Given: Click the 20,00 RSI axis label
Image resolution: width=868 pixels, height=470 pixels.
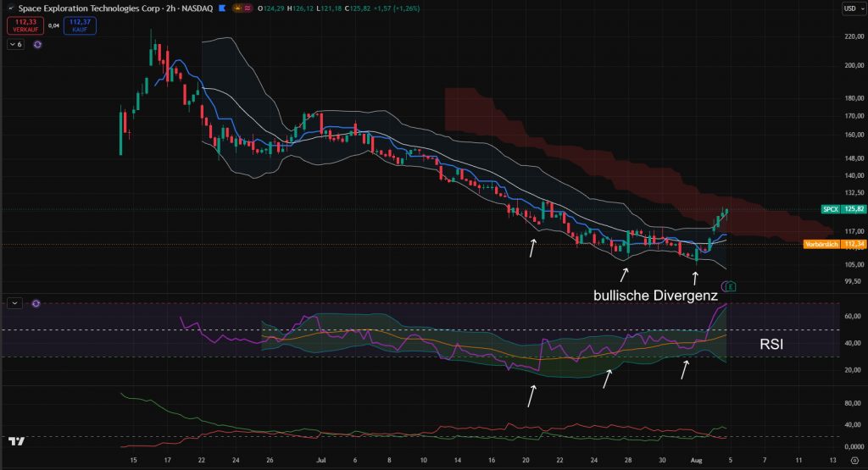Looking at the screenshot, I should pos(853,370).
